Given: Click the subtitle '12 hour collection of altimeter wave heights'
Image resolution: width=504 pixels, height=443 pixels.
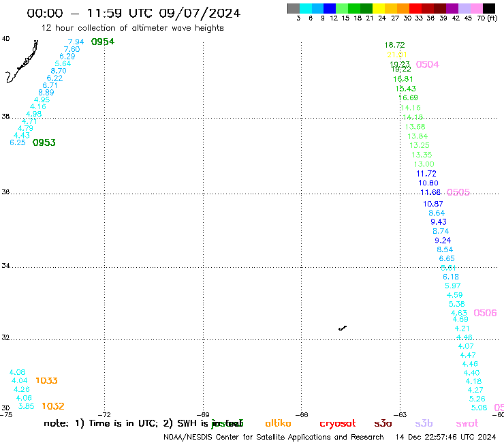Looking at the screenshot, I should (x=132, y=28).
